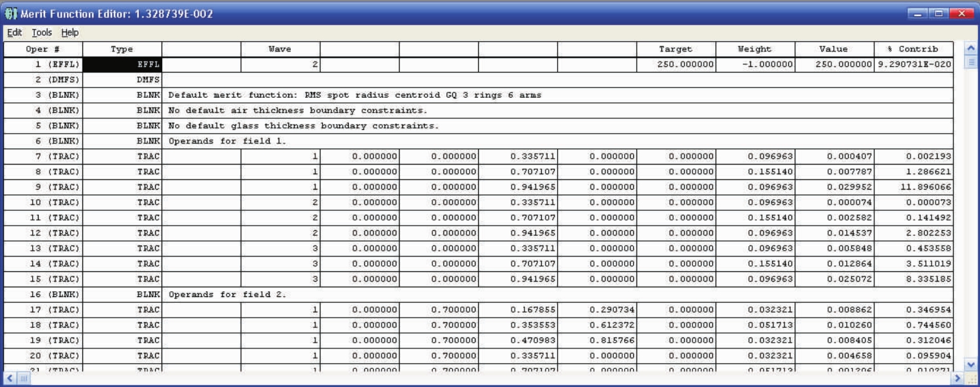980x387 pixels.
Task: Select the Wave cell in the EFFL row
Action: (x=280, y=64)
